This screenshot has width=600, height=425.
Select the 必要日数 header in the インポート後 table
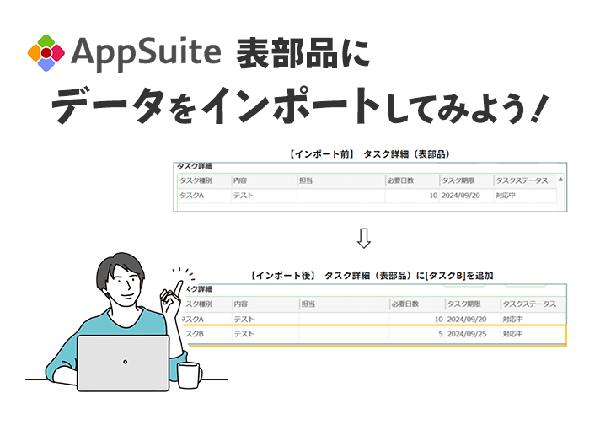tap(405, 304)
